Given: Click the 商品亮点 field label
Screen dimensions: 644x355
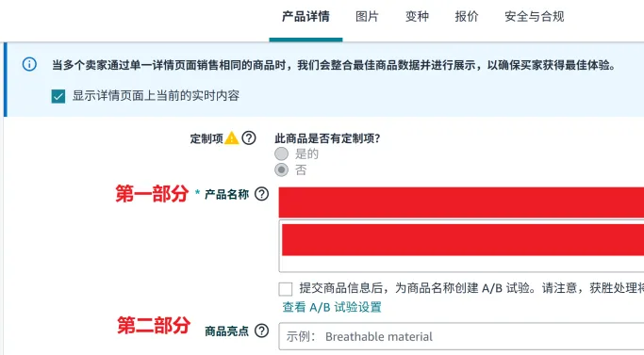Looking at the screenshot, I should pyautogui.click(x=226, y=331).
